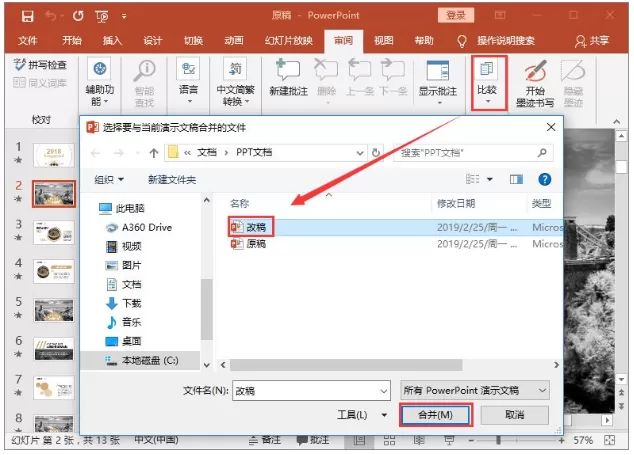
Task: Click the 备注 notes button in status bar
Action: [x=265, y=440]
